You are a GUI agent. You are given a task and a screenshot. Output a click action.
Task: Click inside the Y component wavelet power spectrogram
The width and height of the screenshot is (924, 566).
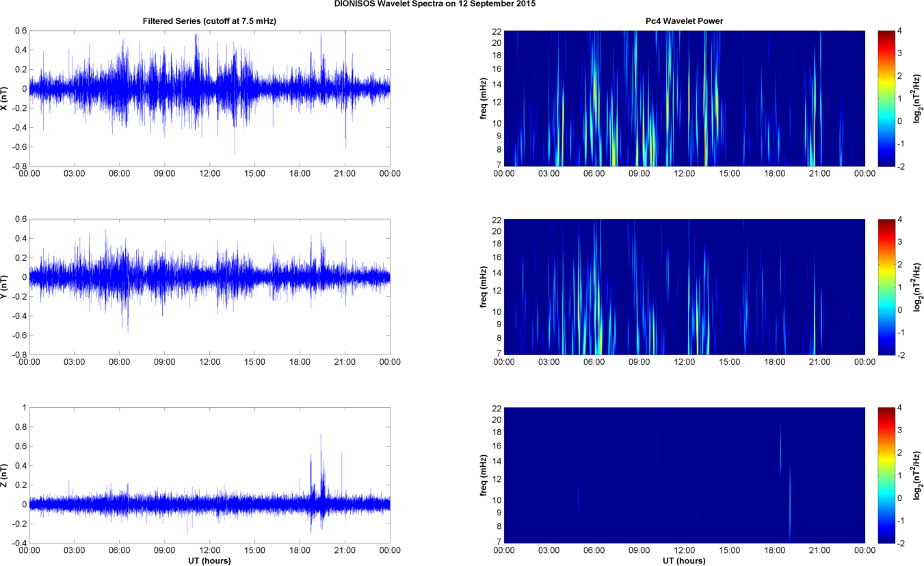[x=685, y=287]
